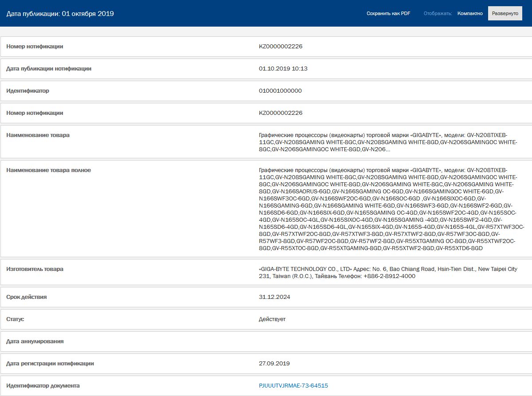Select the publication timestamp 01.10.2019 10:13
532x396 pixels.
(x=284, y=69)
